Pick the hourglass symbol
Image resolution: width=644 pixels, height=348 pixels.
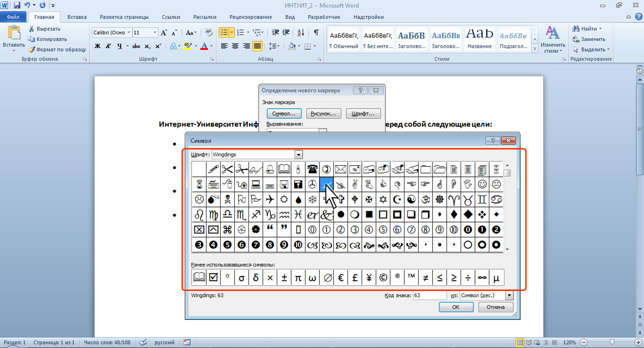199,184
